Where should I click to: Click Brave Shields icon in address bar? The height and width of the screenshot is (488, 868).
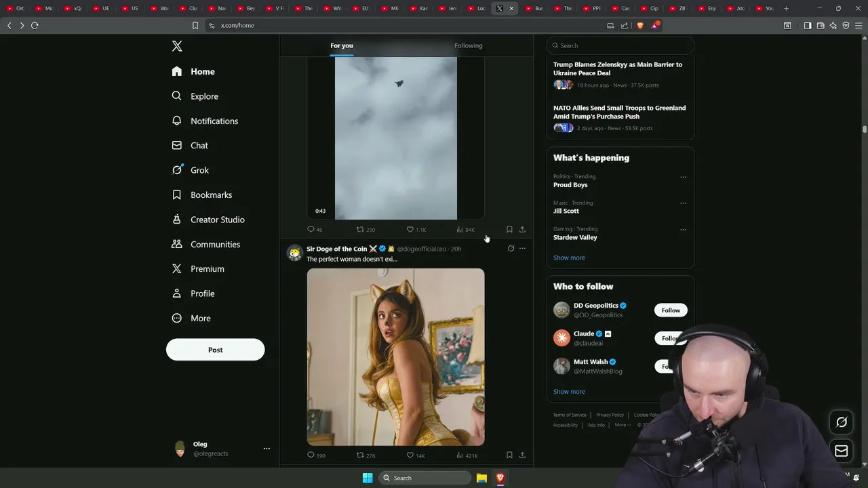point(639,25)
